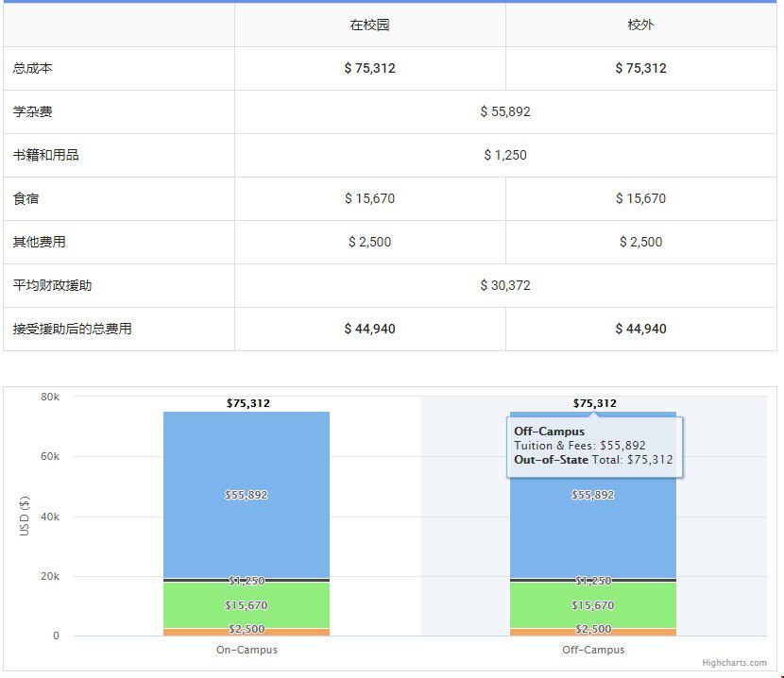
Task: Select the 平均财政援助 row label
Action: (52, 285)
